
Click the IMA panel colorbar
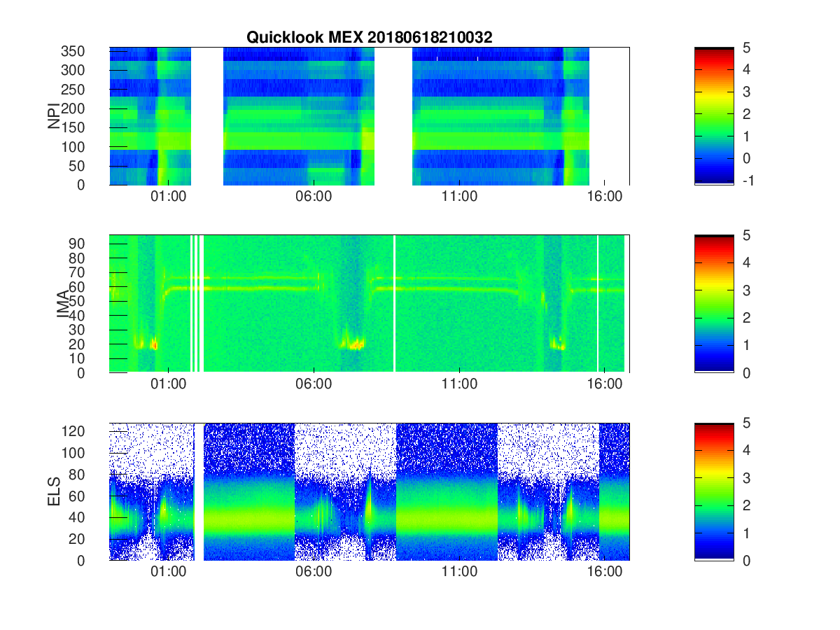(x=714, y=304)
